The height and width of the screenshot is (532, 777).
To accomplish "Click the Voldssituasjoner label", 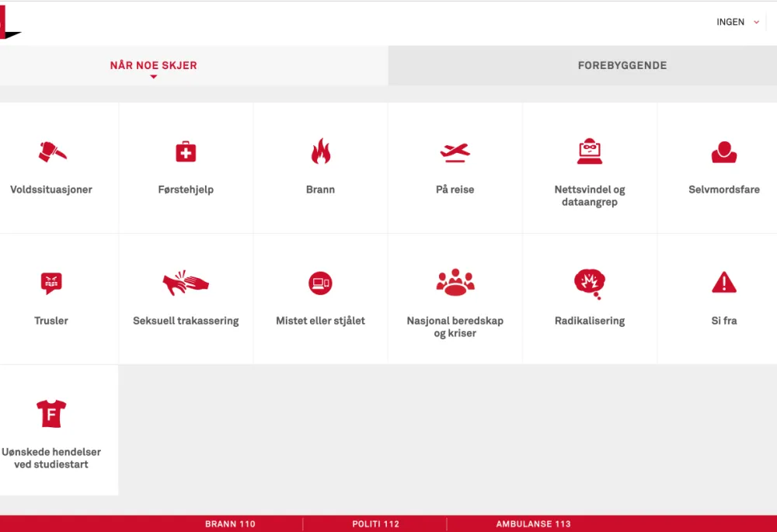I will 51,190.
